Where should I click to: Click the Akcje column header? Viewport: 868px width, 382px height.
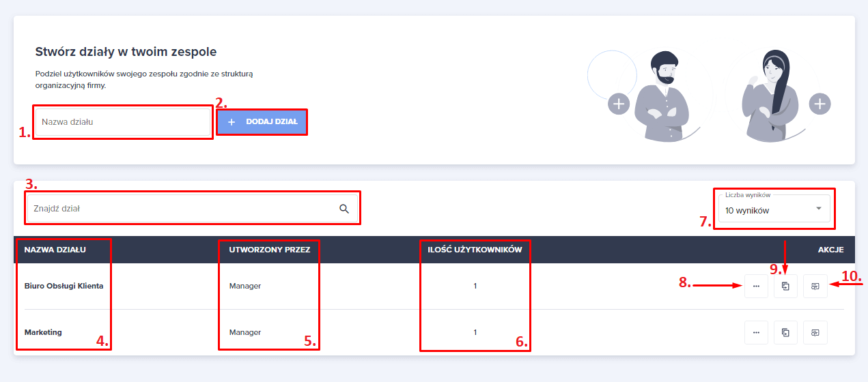831,250
